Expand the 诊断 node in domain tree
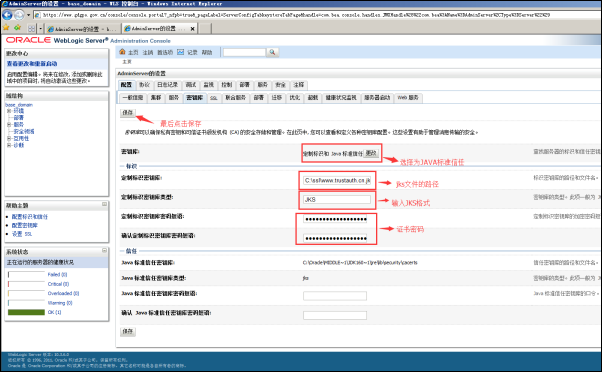This screenshot has width=602, height=372. (9, 145)
